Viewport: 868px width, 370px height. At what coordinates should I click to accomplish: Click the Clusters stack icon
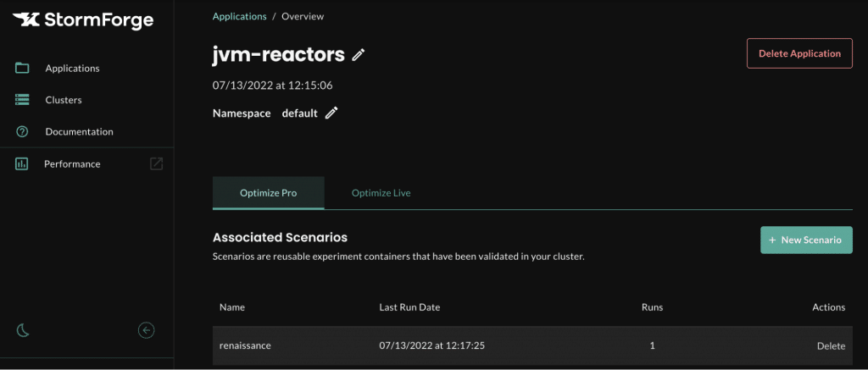[22, 100]
